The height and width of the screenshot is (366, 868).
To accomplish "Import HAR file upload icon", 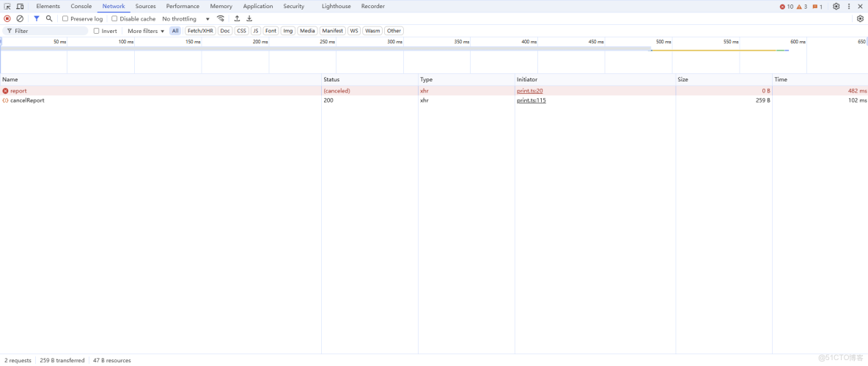I will tap(237, 19).
